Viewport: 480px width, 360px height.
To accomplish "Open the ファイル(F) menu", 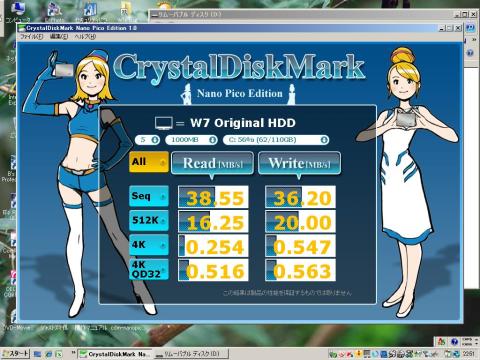I will coord(31,37).
